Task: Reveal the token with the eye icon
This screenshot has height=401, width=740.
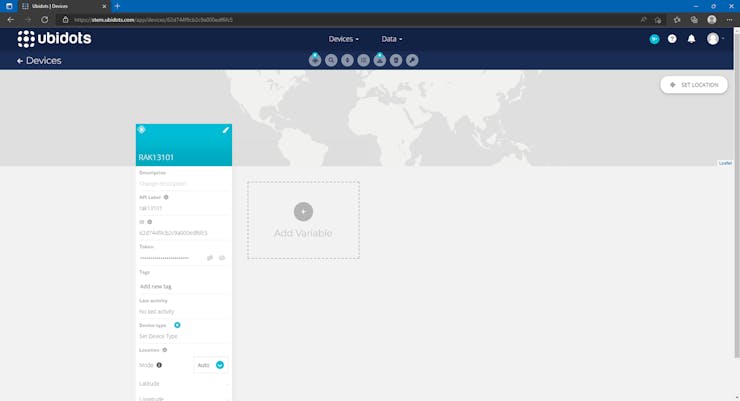Action: [x=222, y=258]
